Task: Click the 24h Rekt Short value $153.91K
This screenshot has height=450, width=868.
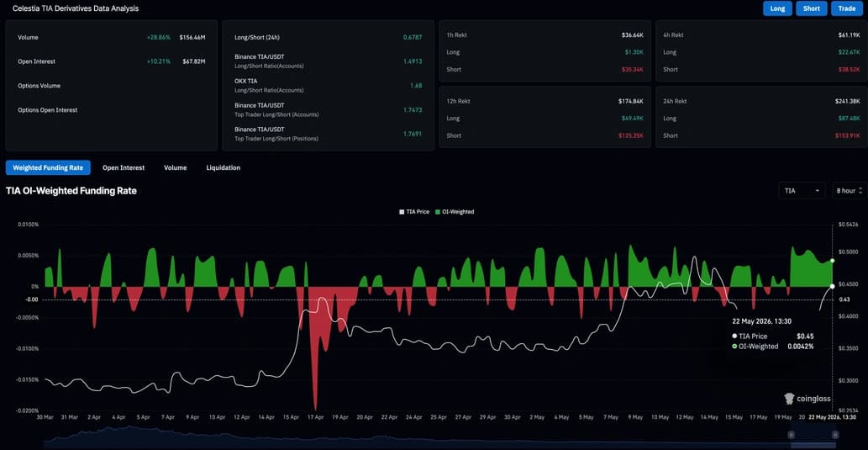Action: pyautogui.click(x=848, y=135)
